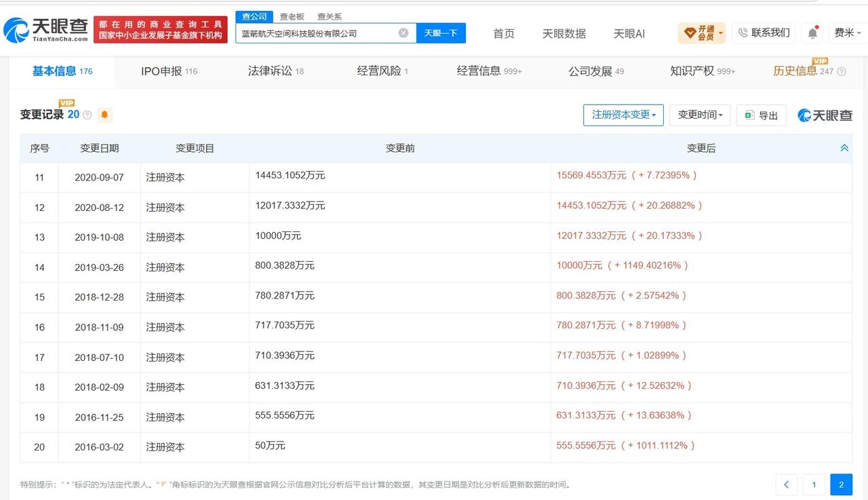
Task: Click the date 2019-03-26
Action: pyautogui.click(x=100, y=267)
